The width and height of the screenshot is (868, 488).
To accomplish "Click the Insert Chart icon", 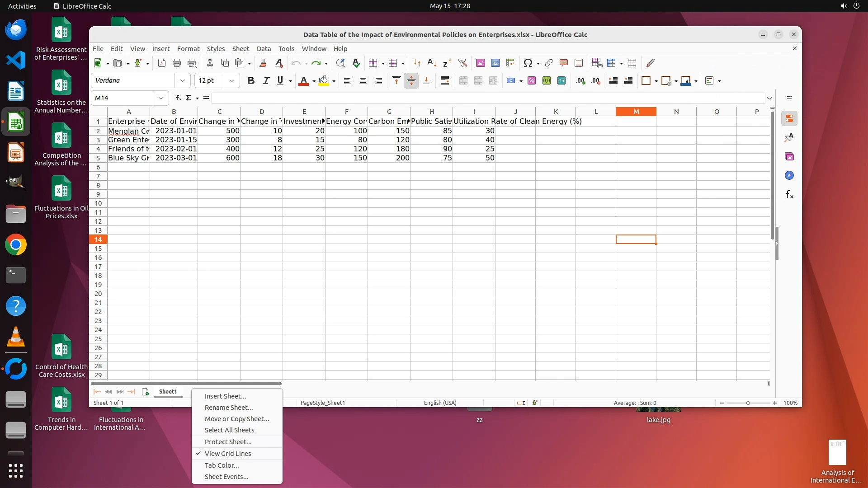I will point(495,63).
